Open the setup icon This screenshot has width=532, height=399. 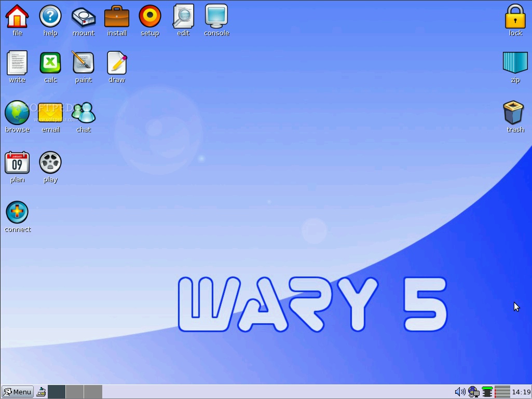click(150, 17)
